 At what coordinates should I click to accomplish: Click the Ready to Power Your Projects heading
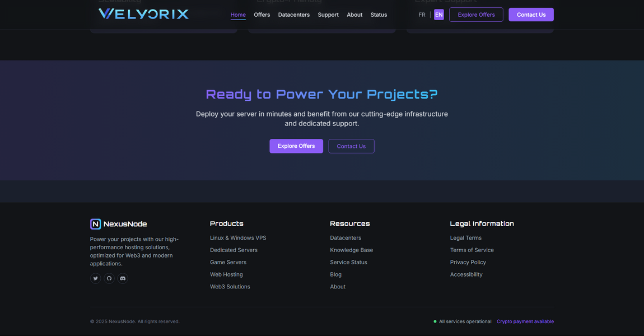pos(321,95)
